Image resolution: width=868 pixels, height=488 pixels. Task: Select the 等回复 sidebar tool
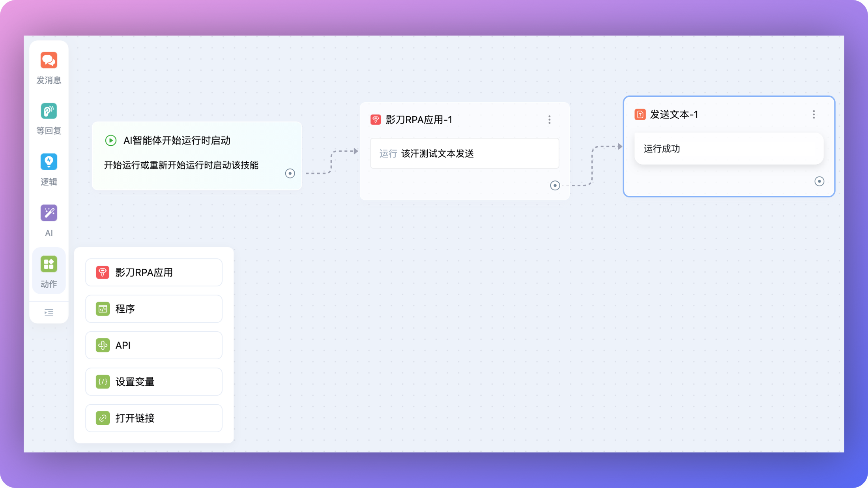[49, 118]
